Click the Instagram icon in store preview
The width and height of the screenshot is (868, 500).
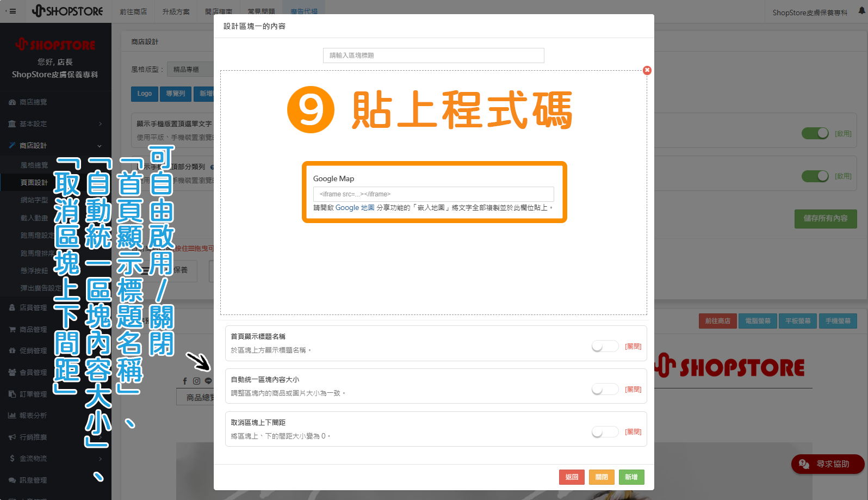point(196,381)
